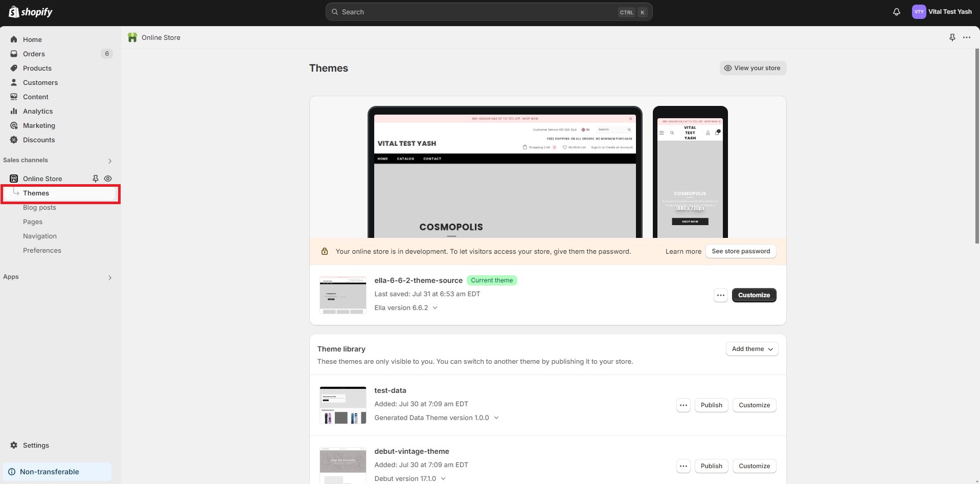Open Blog posts in the sidebar
This screenshot has width=980, height=484.
coord(39,207)
